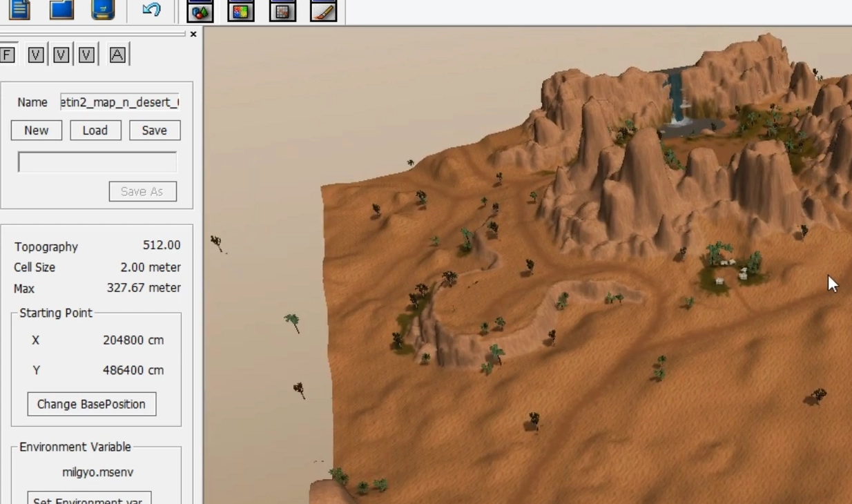The width and height of the screenshot is (852, 504).
Task: Select the paintbrush tool icon
Action: [324, 11]
